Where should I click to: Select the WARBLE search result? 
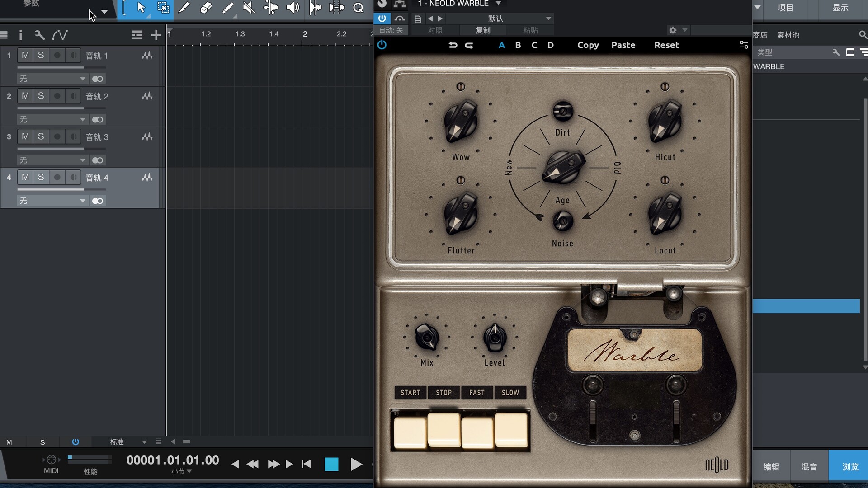pos(769,66)
